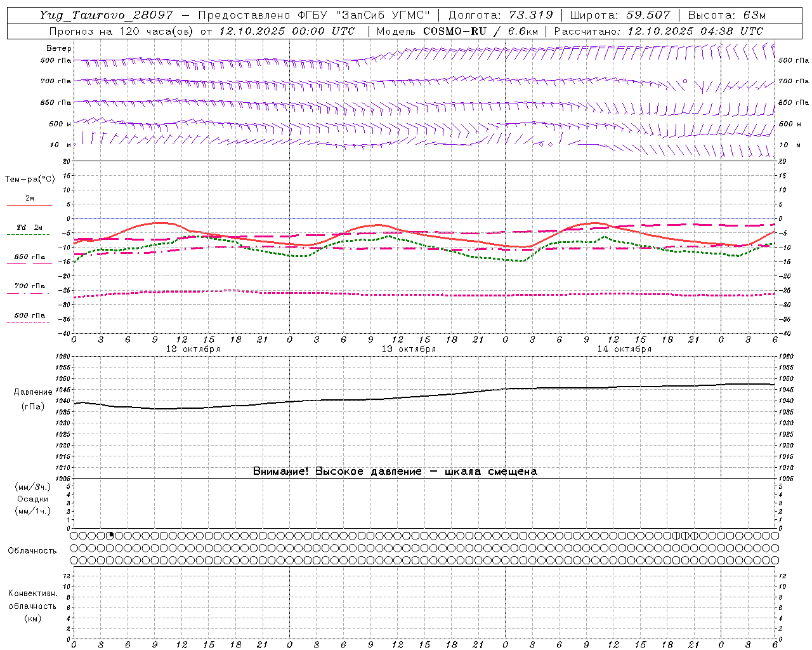
Task: Click the 2м legend entry in temperature legend
Action: click(30, 199)
